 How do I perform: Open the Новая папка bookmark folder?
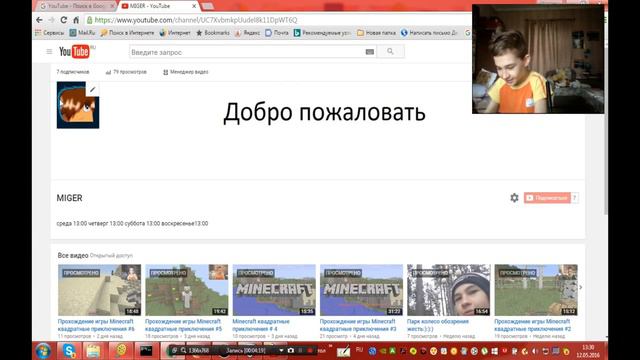click(376, 33)
